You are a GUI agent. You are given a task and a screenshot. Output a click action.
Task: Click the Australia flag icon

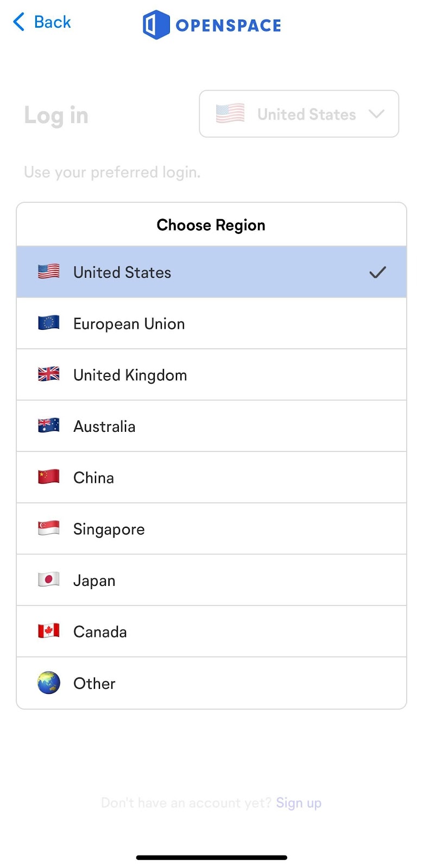coord(49,426)
